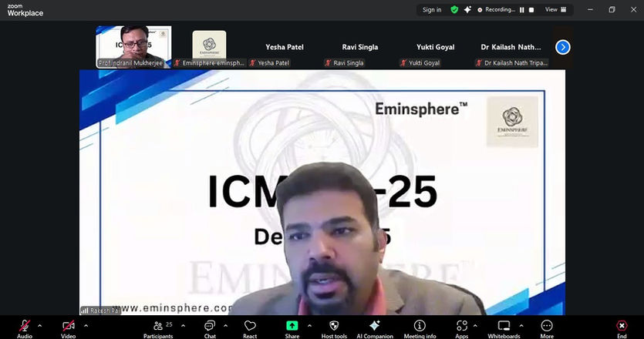The width and height of the screenshot is (644, 339).
Task: Click the Eminsphere logo on slide background
Action: pyautogui.click(x=512, y=122)
